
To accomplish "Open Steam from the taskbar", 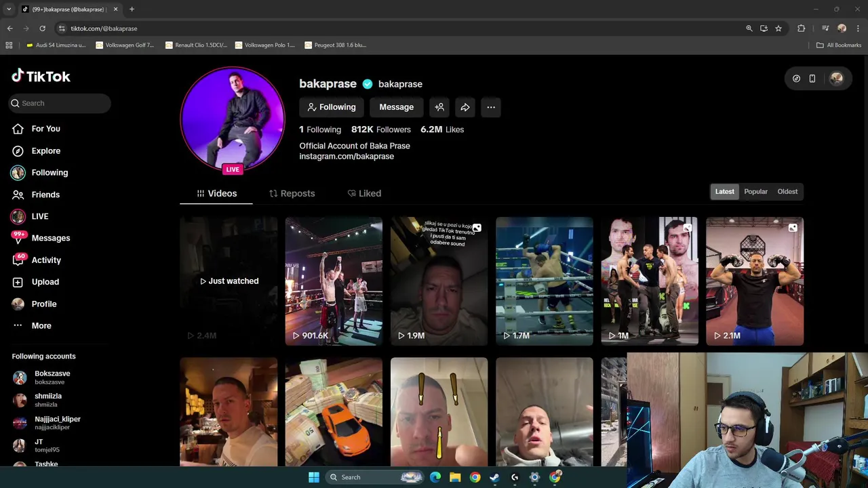I will tap(495, 477).
